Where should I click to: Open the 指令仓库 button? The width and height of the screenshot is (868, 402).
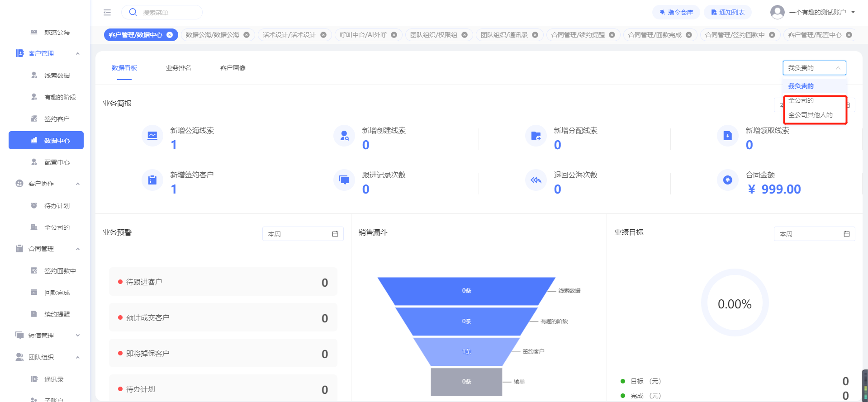[676, 12]
